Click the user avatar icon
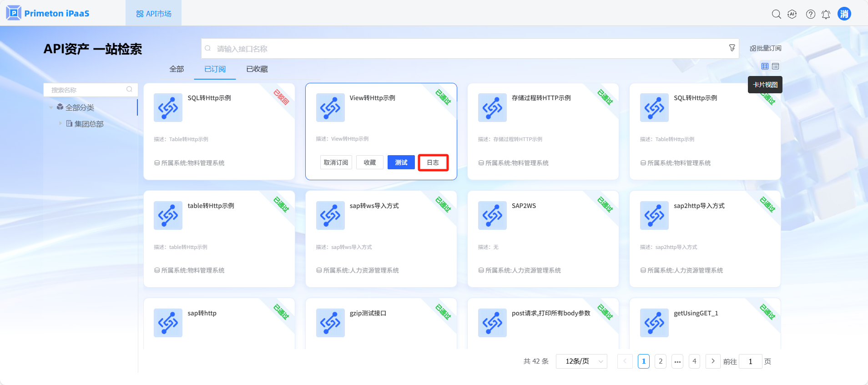This screenshot has width=868, height=385. (x=844, y=14)
